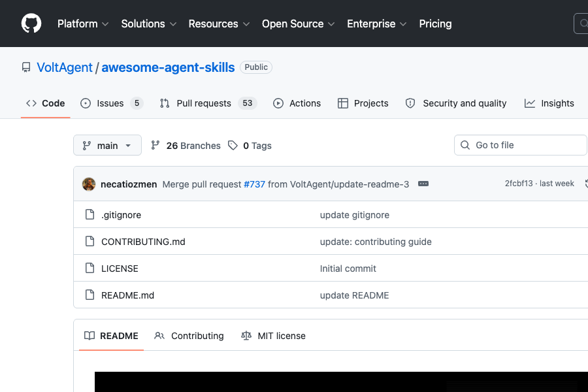Open the Initial commit message link
The height and width of the screenshot is (392, 588).
(348, 269)
